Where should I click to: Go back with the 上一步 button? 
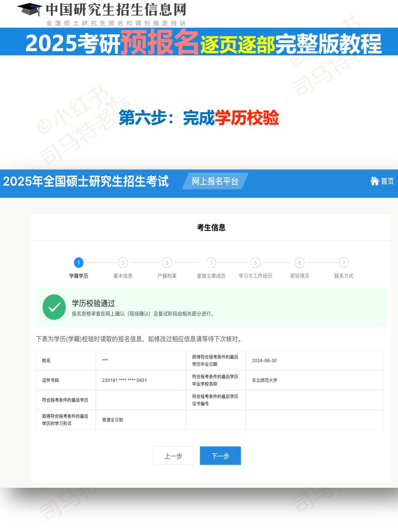(173, 456)
